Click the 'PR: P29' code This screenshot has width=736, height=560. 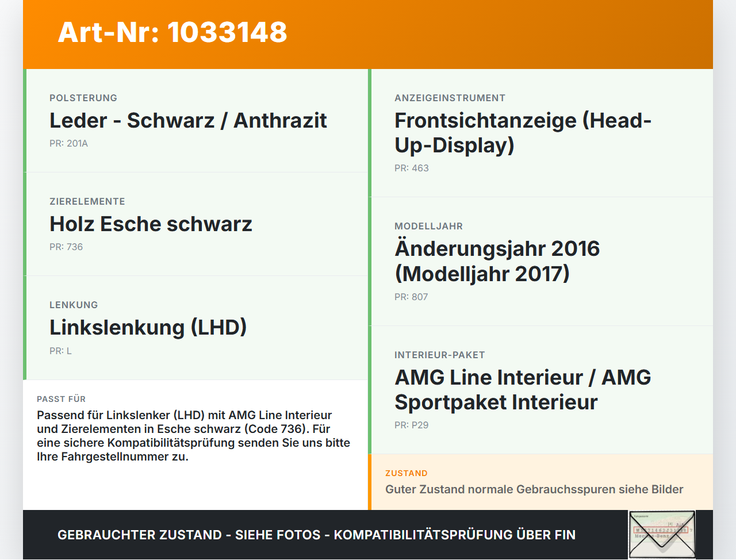(412, 425)
